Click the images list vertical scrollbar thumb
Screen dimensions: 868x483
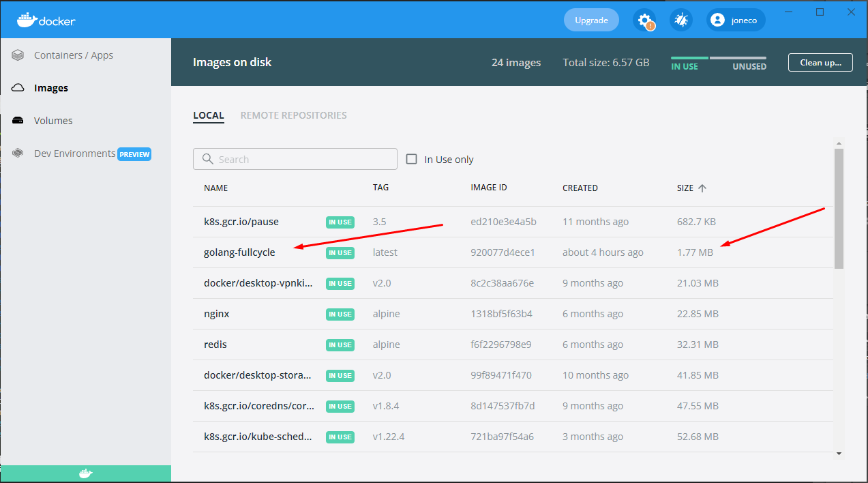[839, 208]
